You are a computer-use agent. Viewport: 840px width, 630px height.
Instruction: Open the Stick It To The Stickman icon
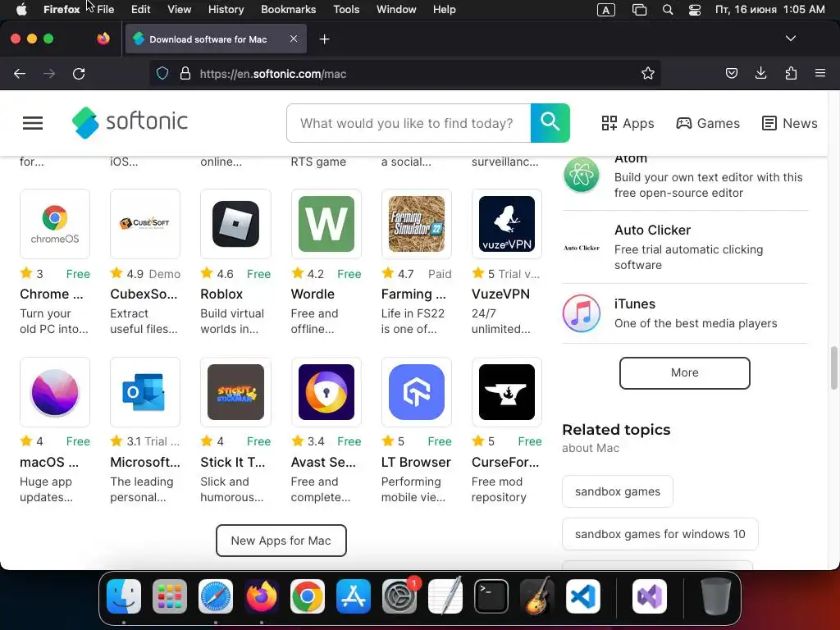235,392
